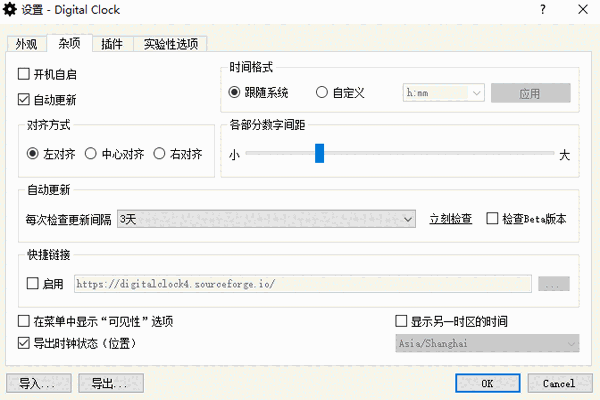Click the 各部分数字间距 slider handle

pos(320,153)
